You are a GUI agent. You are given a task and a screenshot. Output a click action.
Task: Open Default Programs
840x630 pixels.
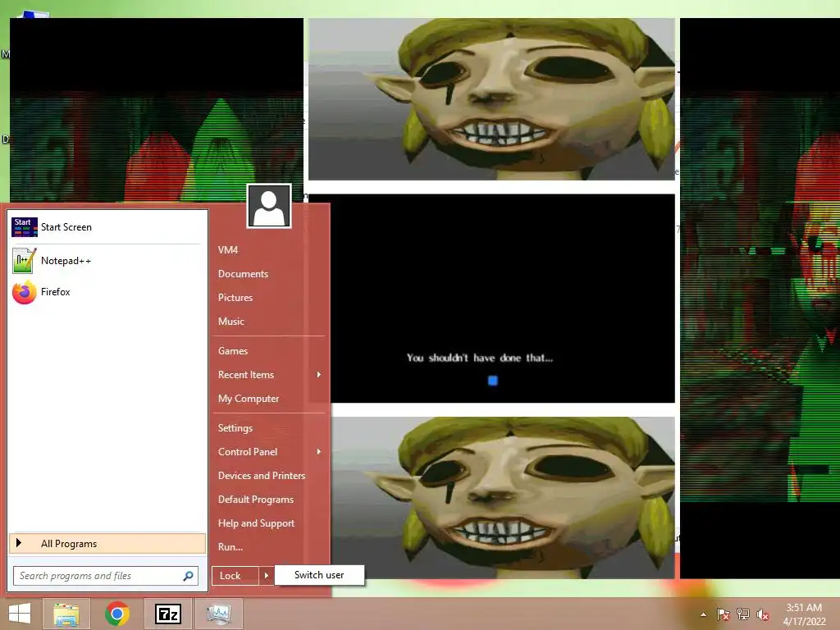pyautogui.click(x=256, y=500)
